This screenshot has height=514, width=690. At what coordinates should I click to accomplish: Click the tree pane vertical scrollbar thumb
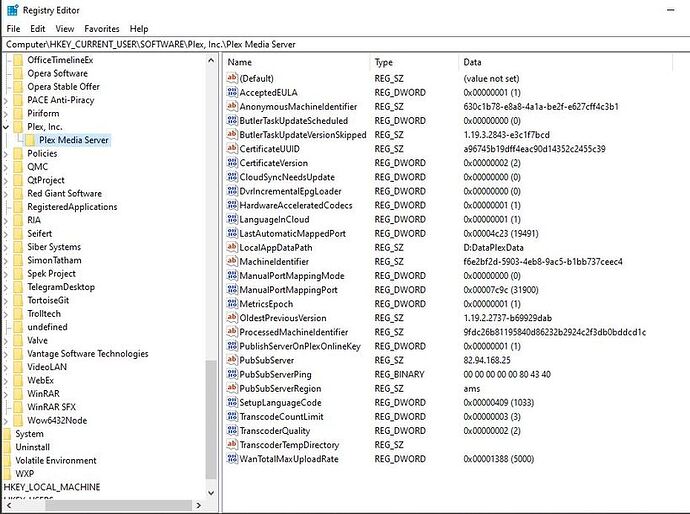point(211,420)
